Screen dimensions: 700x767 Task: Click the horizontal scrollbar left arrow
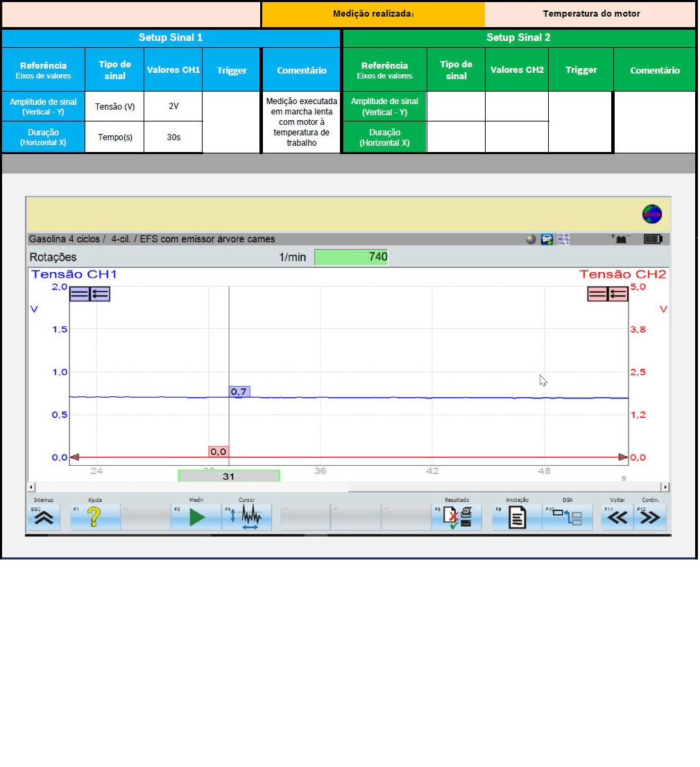pos(31,487)
